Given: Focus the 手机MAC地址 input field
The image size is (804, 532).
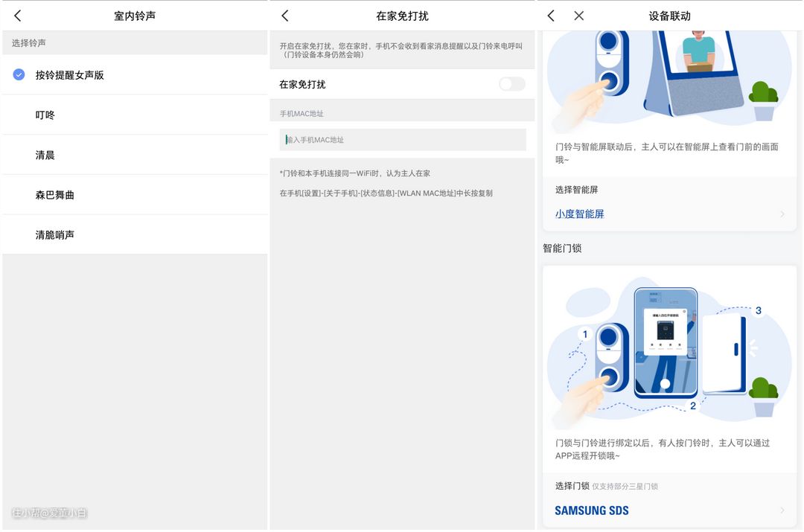Looking at the screenshot, I should (x=403, y=140).
